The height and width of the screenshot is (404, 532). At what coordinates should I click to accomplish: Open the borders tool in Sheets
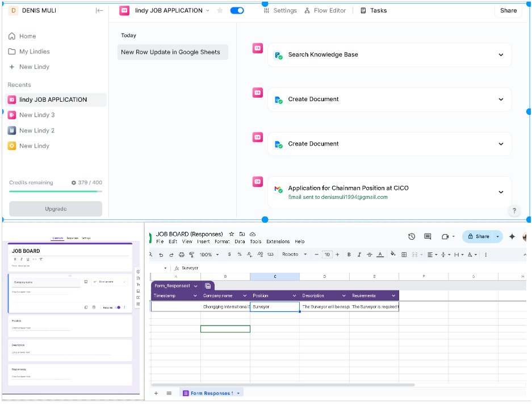(x=404, y=255)
